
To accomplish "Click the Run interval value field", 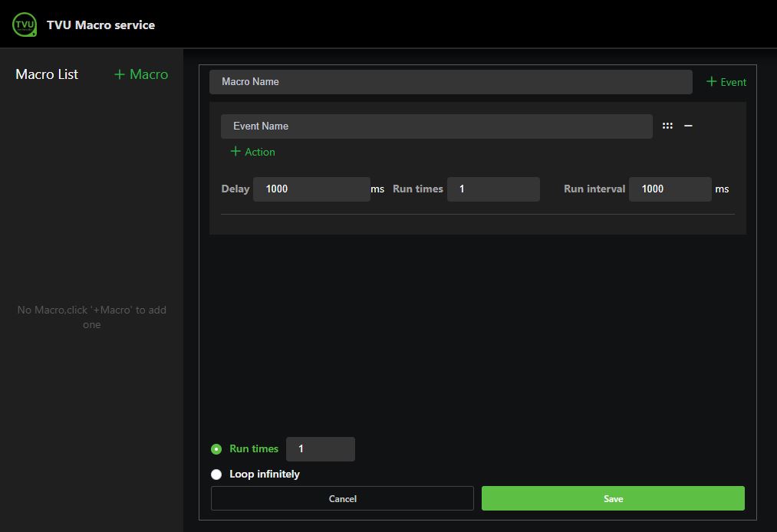I will click(x=670, y=189).
